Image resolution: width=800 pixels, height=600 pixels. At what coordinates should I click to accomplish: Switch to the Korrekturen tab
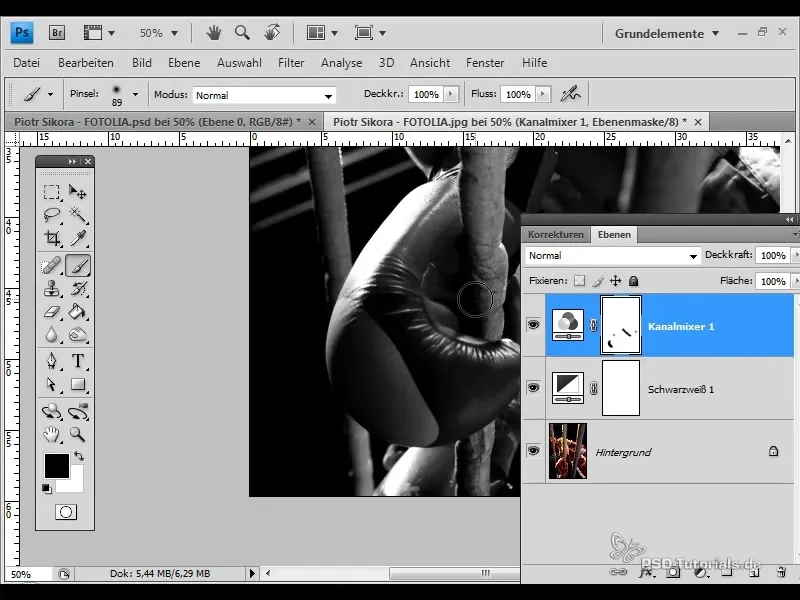pyautogui.click(x=556, y=235)
